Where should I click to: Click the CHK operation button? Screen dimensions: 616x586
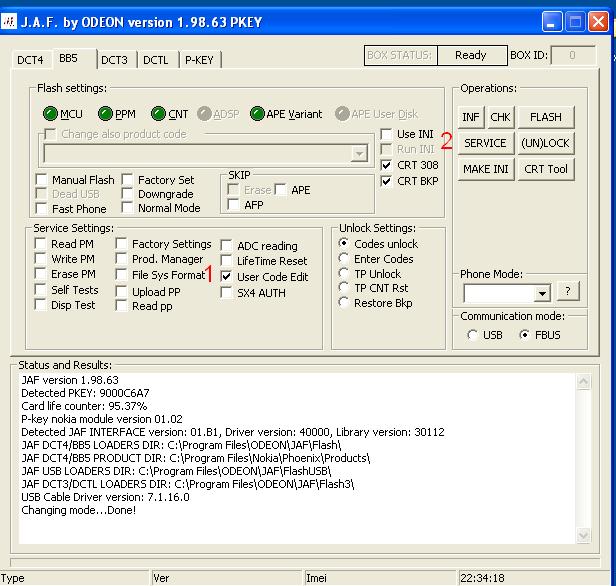click(x=500, y=117)
